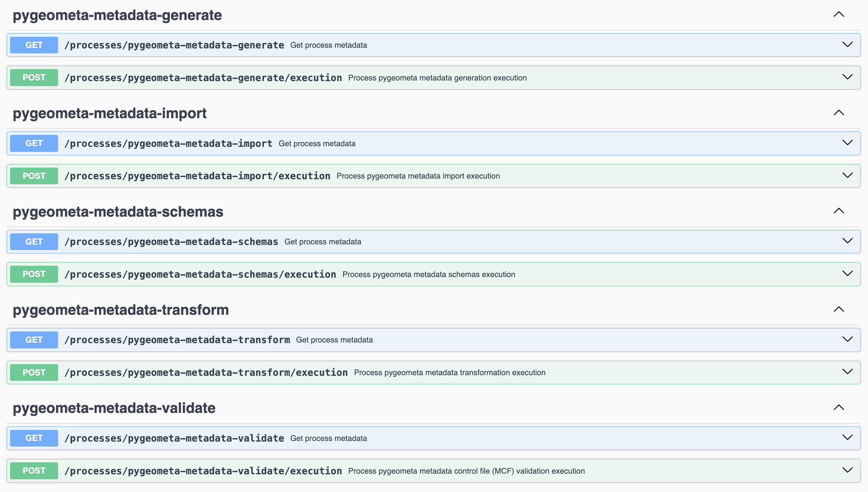Click the GET badge on pygeometa-metadata-schemas endpoint
868x492 pixels.
33,241
